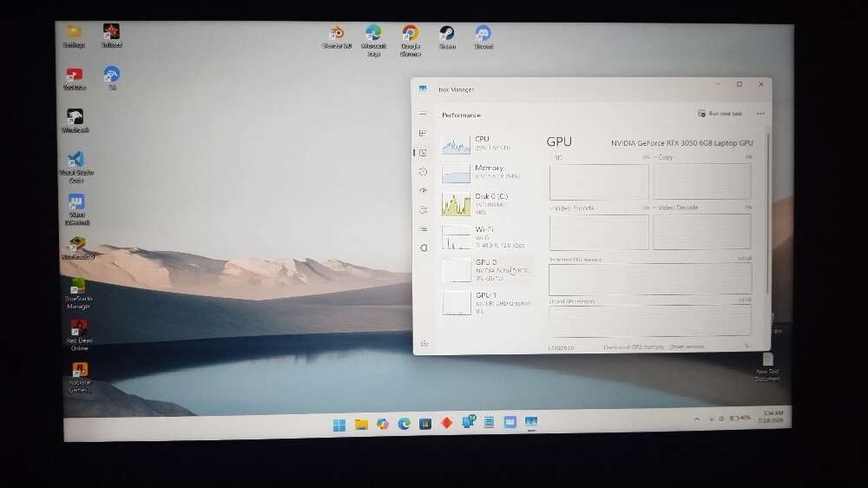The height and width of the screenshot is (488, 868).
Task: Select the Rockstar Games desktop shortcut
Action: 80,378
